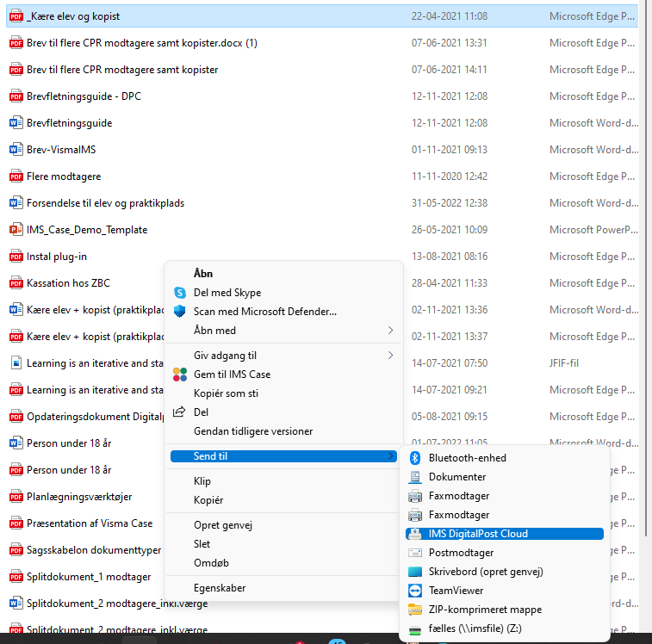Image resolution: width=652 pixels, height=644 pixels.
Task: Expand the Åbn med submenu arrow
Action: coord(390,331)
